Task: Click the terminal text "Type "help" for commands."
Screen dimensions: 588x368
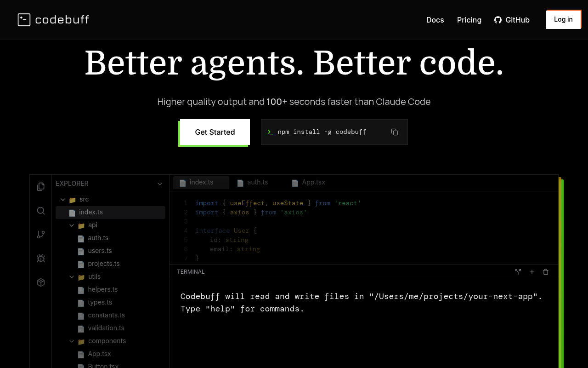Action: click(243, 309)
